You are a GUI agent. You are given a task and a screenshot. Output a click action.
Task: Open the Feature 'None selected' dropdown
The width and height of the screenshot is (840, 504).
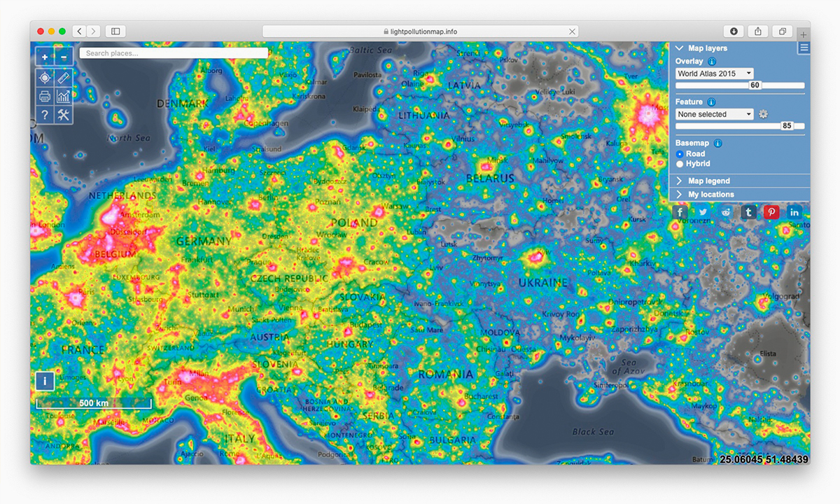coord(714,114)
